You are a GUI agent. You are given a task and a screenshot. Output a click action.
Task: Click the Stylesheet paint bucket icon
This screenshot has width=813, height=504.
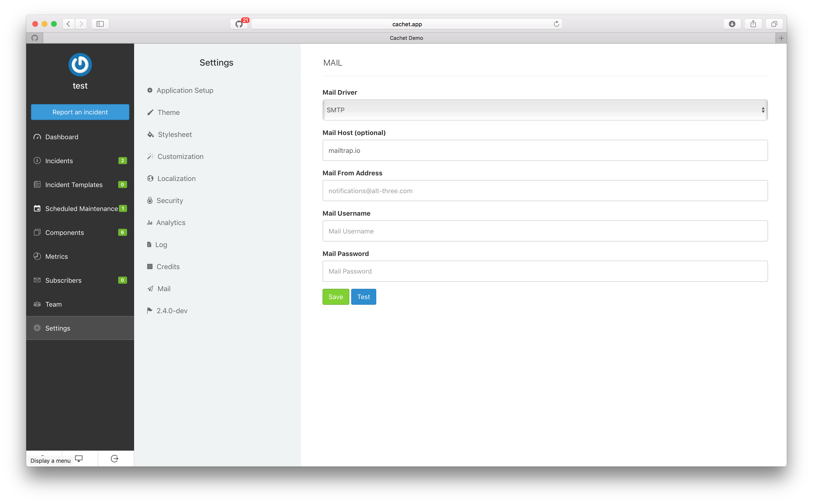(x=150, y=134)
